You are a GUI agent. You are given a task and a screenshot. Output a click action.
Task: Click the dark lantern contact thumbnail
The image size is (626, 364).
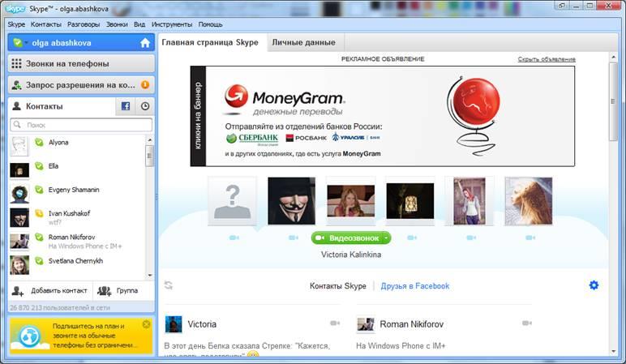pos(410,201)
